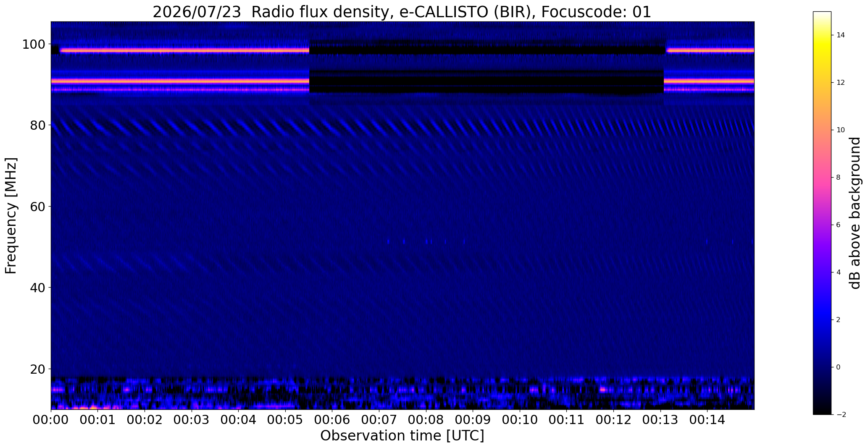Click the Frequency [MHz] axis label
This screenshot has width=868, height=448.
click(x=11, y=216)
